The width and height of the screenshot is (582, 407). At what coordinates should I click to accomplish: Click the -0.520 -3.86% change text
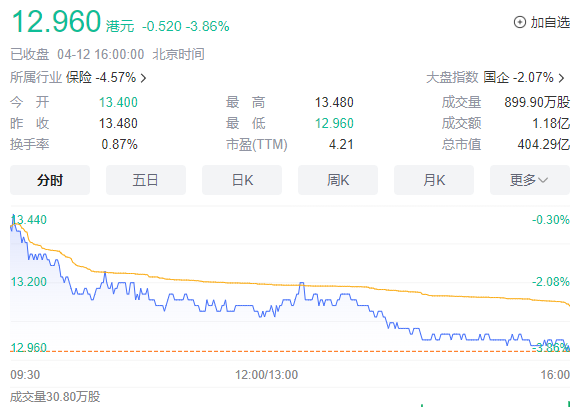point(186,26)
